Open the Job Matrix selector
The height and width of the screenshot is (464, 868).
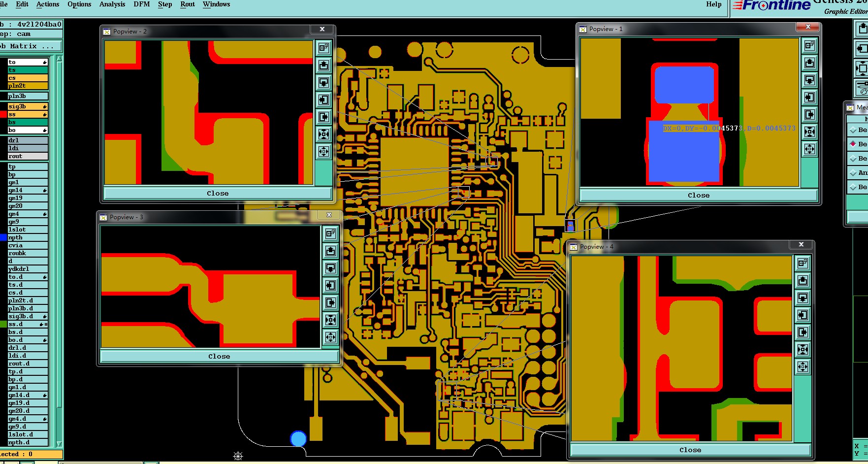[x=31, y=46]
